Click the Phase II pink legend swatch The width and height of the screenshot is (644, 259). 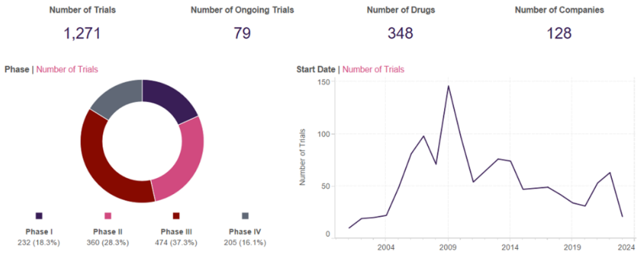[x=108, y=215]
